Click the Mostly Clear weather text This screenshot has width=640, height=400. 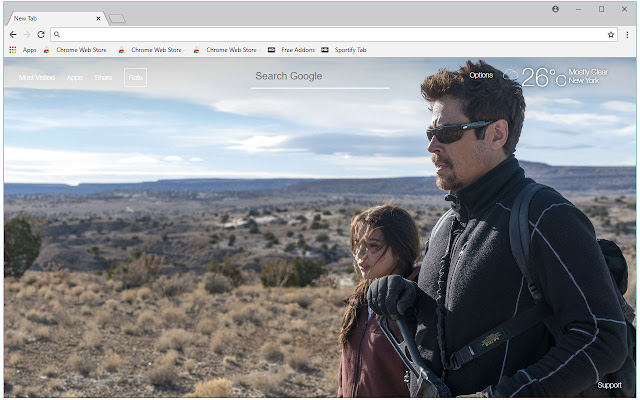pos(588,72)
